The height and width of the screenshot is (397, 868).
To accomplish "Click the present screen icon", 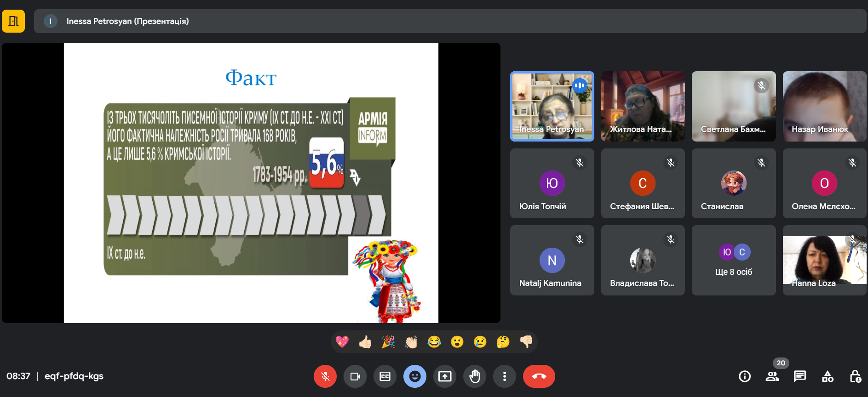I will [x=445, y=376].
